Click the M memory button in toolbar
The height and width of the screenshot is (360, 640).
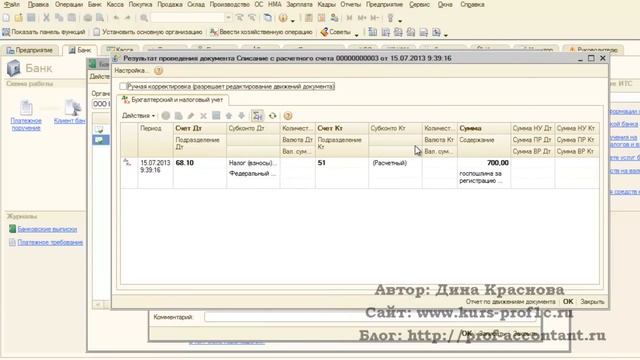(349, 18)
